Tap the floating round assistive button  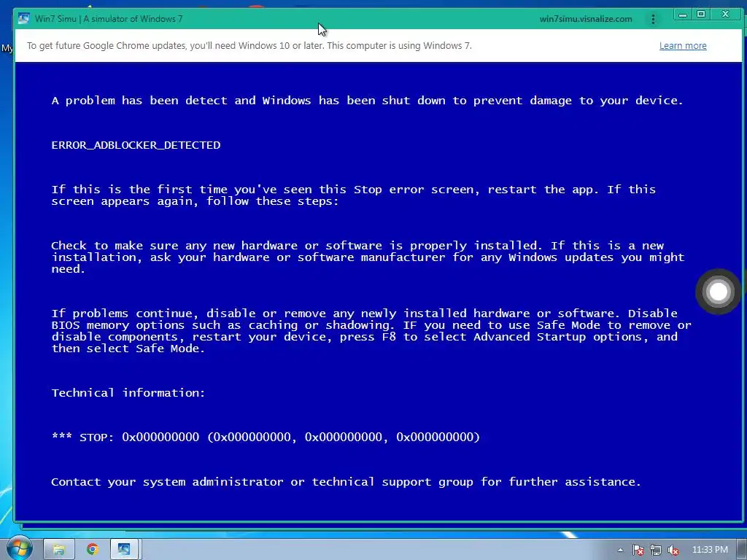pyautogui.click(x=718, y=292)
